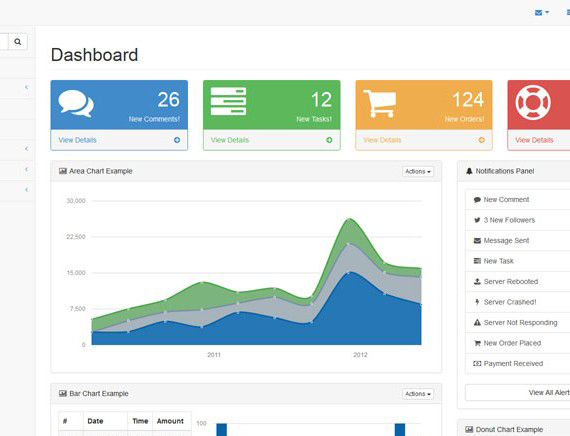Image resolution: width=570 pixels, height=436 pixels.
Task: Click the upload icon beside Server Rebooted
Action: [x=477, y=281]
